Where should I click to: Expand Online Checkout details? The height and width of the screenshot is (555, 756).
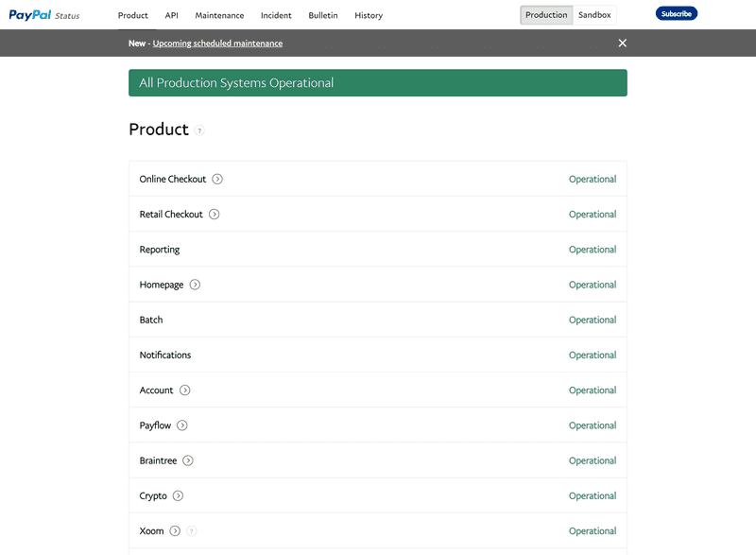pos(216,179)
